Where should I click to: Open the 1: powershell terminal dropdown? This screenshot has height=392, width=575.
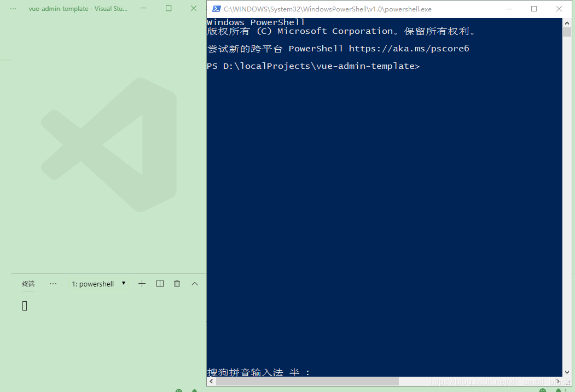tap(98, 283)
